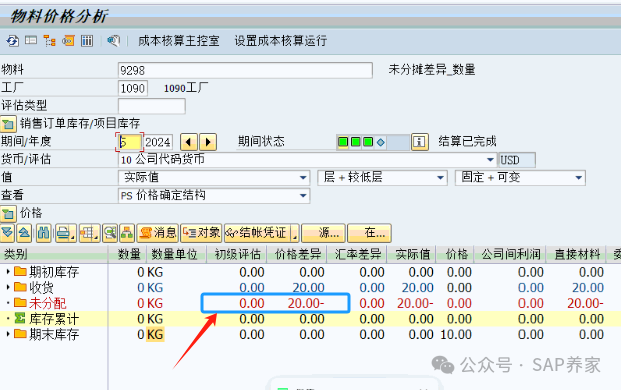Expand the 期末库存 tree node
This screenshot has width=621, height=390.
(x=8, y=335)
